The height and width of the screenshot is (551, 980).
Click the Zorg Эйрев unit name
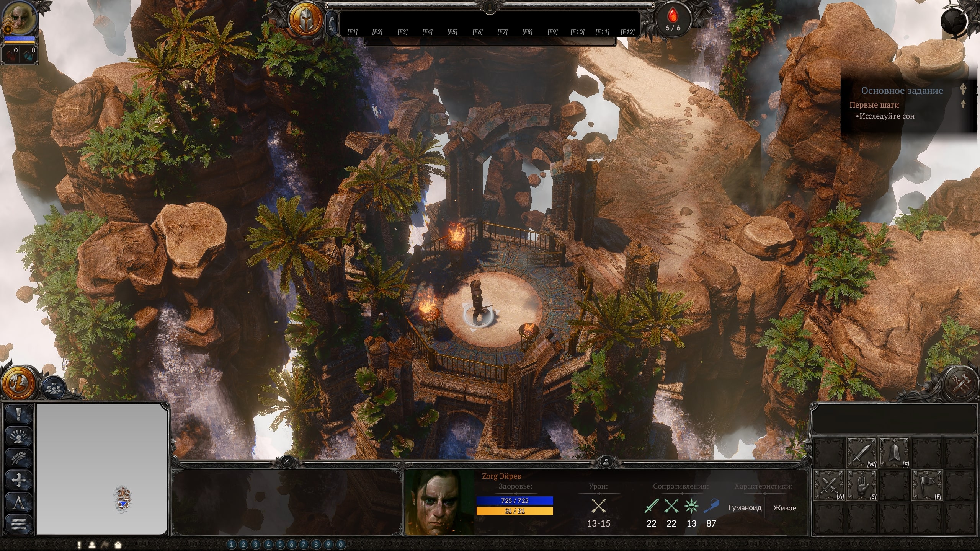click(x=501, y=476)
